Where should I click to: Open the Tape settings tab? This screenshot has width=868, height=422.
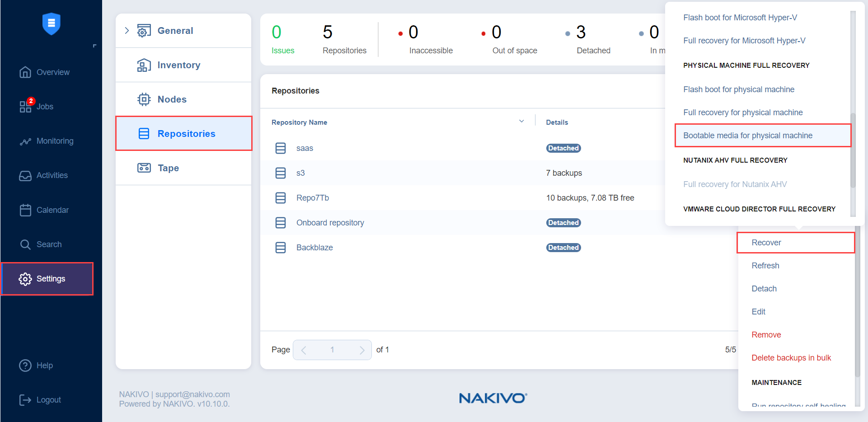point(183,168)
